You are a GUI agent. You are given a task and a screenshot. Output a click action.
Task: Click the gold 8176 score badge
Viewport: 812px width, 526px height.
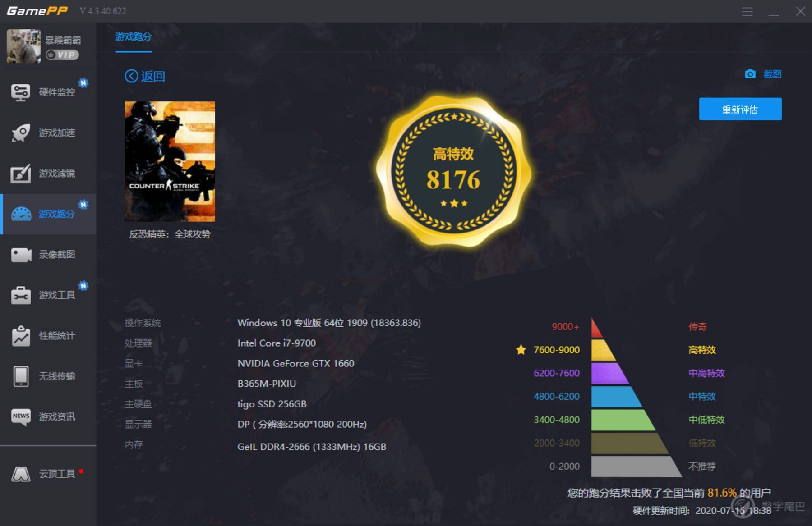[453, 172]
